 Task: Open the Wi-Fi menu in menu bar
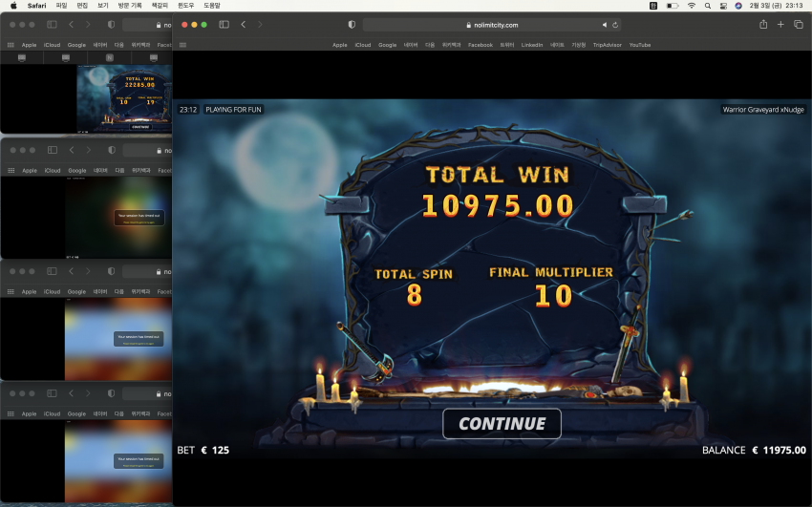692,5
